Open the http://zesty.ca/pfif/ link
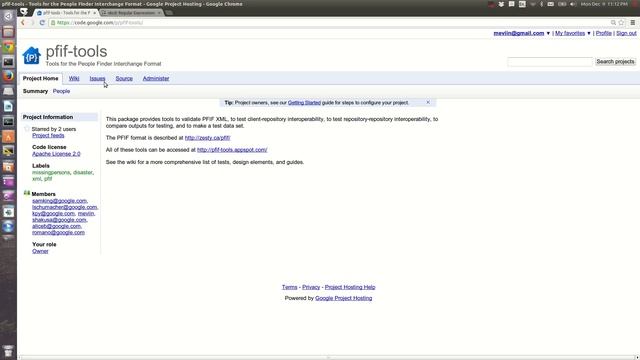The height and width of the screenshot is (360, 640). click(x=207, y=138)
